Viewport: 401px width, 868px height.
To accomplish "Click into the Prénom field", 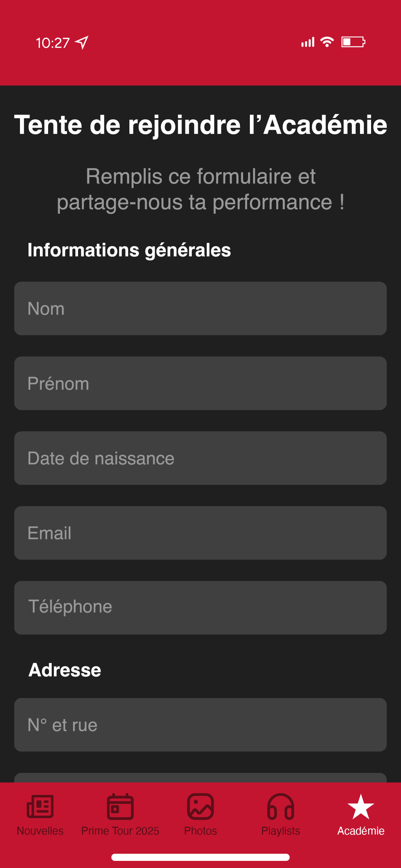I will pos(200,383).
